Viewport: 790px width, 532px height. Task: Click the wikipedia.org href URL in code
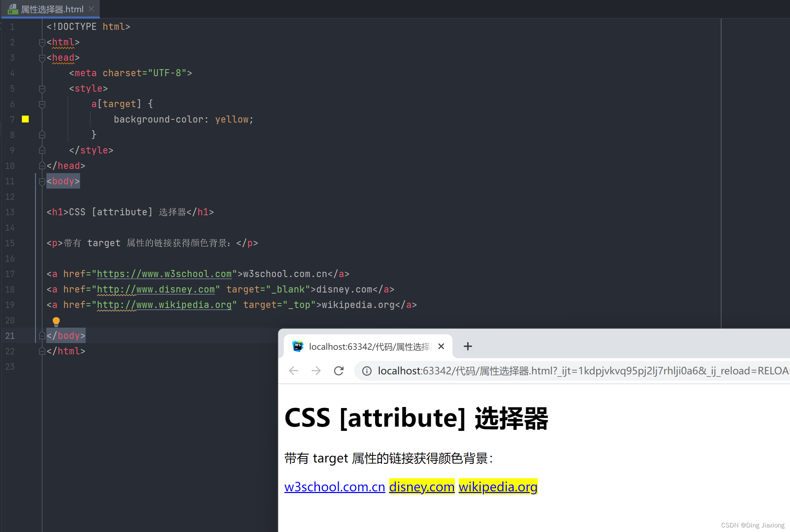coord(164,305)
